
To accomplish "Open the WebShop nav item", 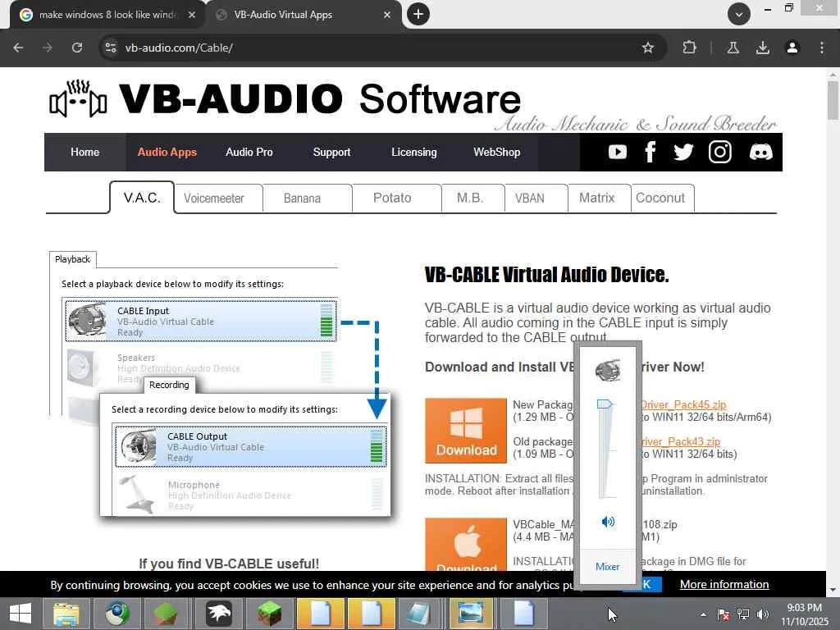I will (496, 152).
